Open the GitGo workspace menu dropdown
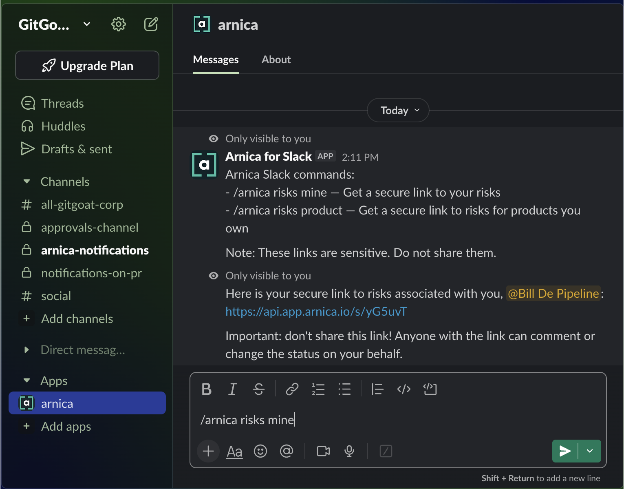The width and height of the screenshot is (624, 490). click(55, 25)
